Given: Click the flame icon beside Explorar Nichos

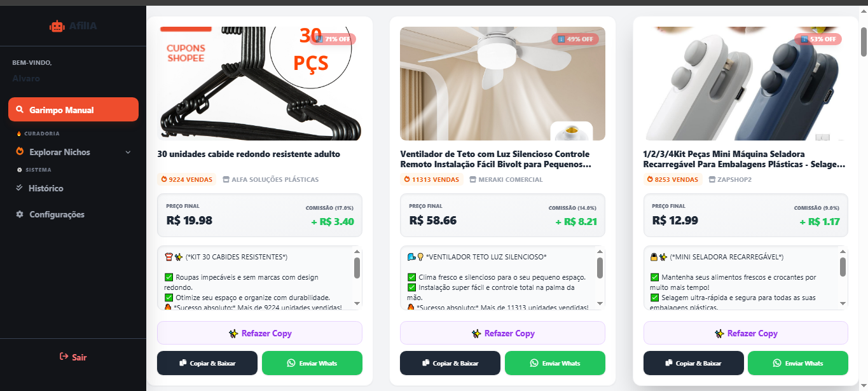Looking at the screenshot, I should [x=20, y=152].
